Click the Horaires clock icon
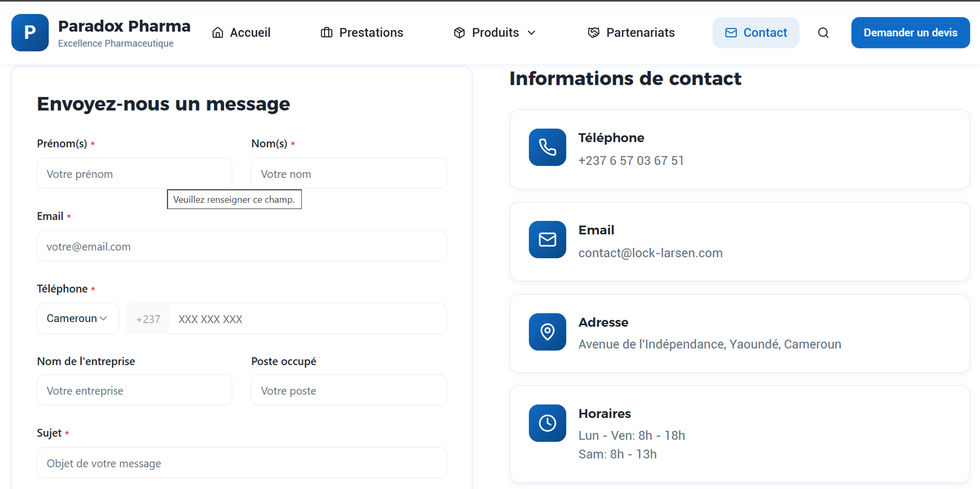The width and height of the screenshot is (980, 489). pyautogui.click(x=547, y=423)
